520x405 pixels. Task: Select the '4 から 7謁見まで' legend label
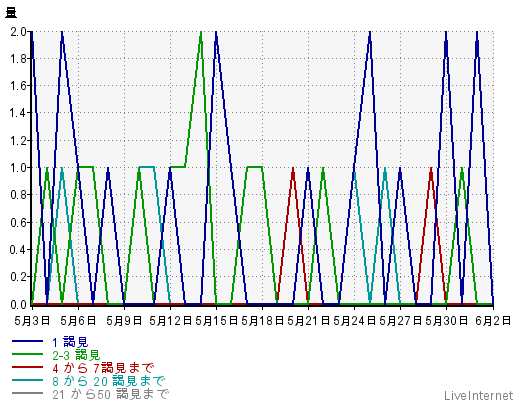[x=103, y=368]
